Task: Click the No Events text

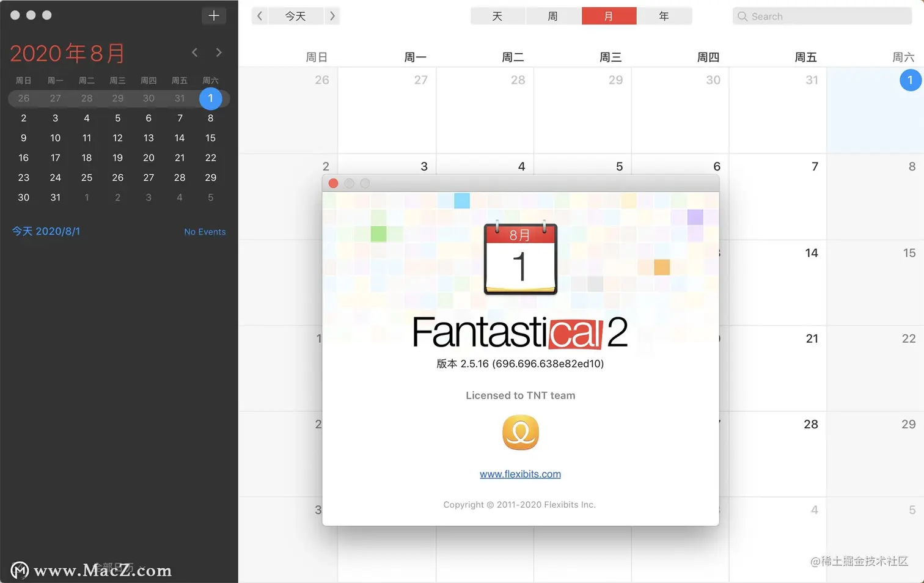Action: click(205, 232)
